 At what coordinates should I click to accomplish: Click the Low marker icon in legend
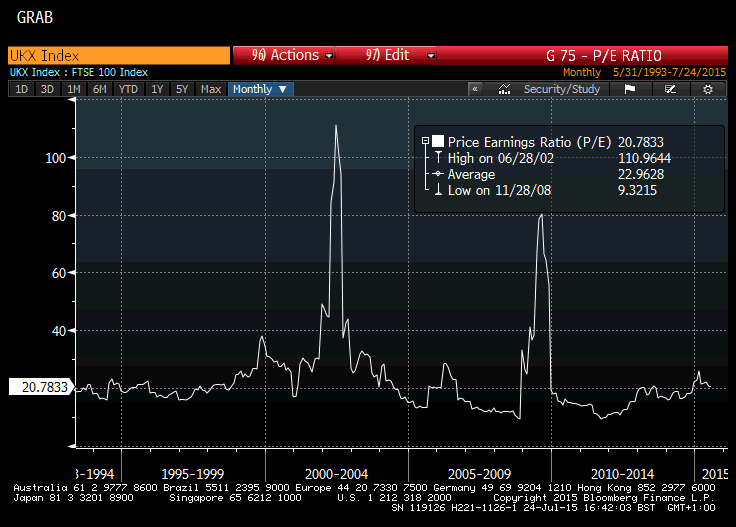pos(438,190)
